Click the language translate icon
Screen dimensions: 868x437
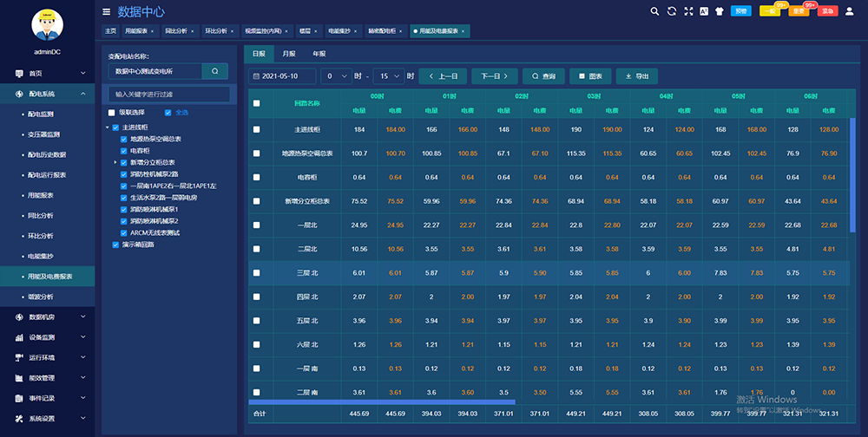click(x=704, y=11)
